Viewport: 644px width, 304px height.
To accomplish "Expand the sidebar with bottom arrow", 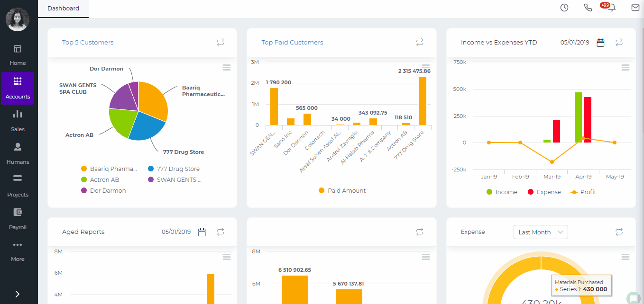I will pos(18,294).
